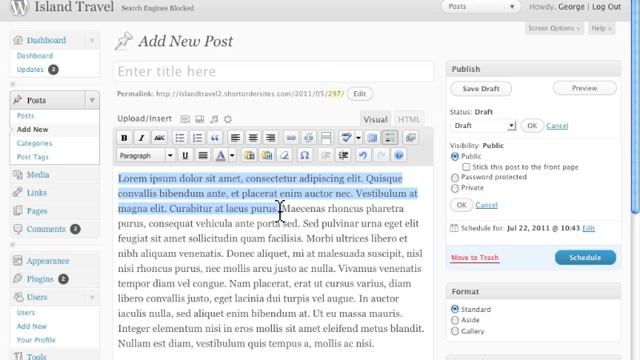Toggle the spellchecker icon
Screen dimensions: 640x360
[x=346, y=138]
